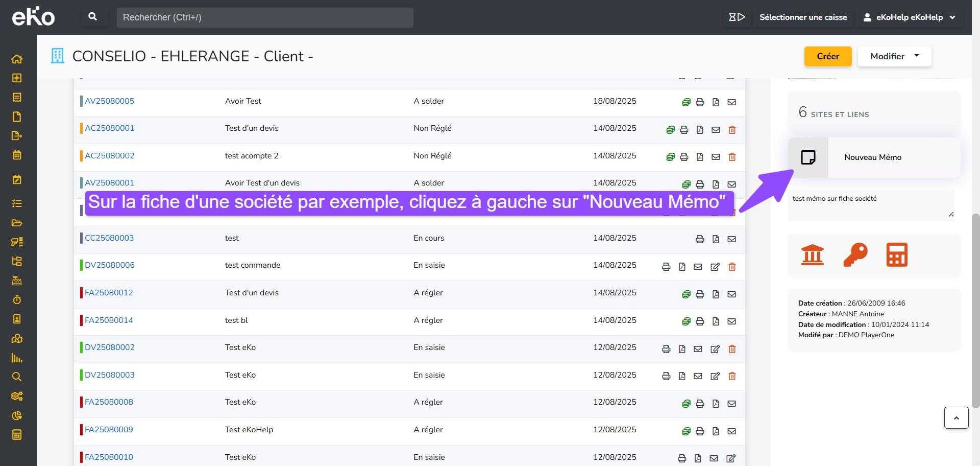Click the orange calculator icon
The height and width of the screenshot is (466, 980).
click(897, 254)
